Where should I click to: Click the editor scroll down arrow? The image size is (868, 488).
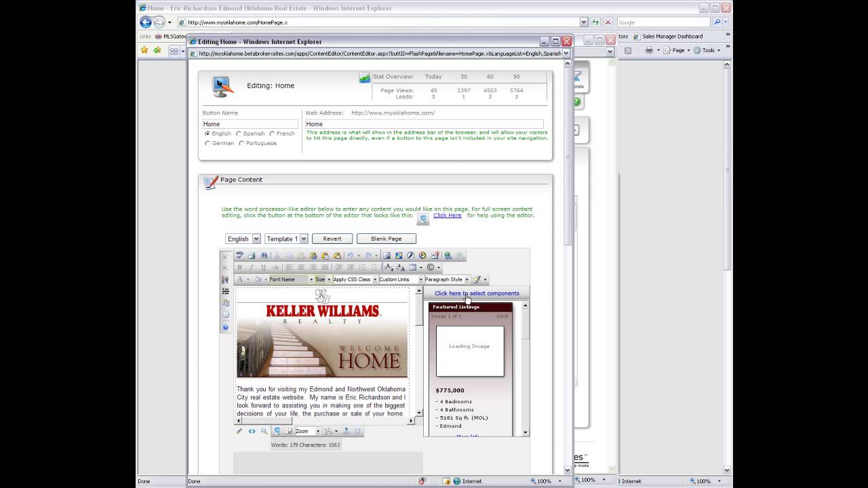point(418,413)
